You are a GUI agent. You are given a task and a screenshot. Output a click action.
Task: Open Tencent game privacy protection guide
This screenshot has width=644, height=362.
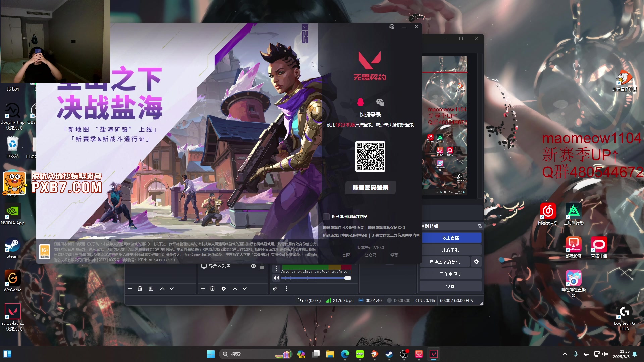(x=386, y=228)
